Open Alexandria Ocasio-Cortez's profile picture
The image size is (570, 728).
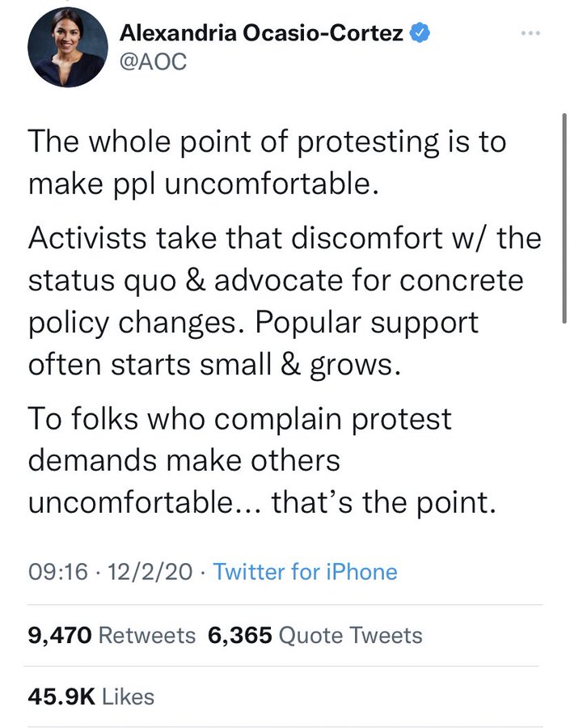coord(68,48)
